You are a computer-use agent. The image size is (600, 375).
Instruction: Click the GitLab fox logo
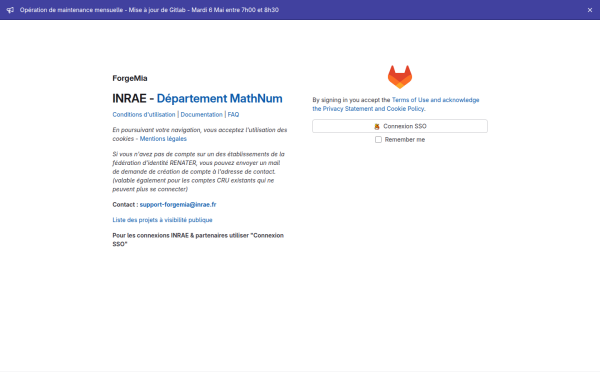[x=400, y=77]
